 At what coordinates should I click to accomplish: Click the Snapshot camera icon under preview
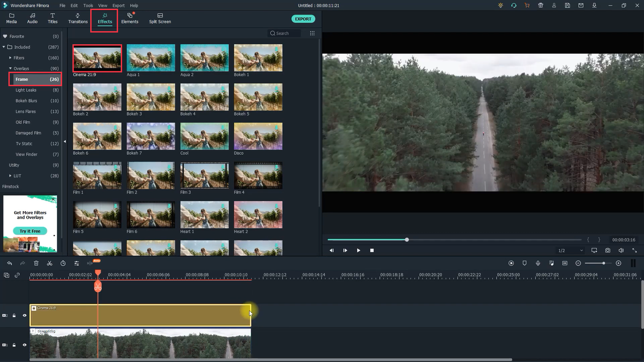click(608, 250)
